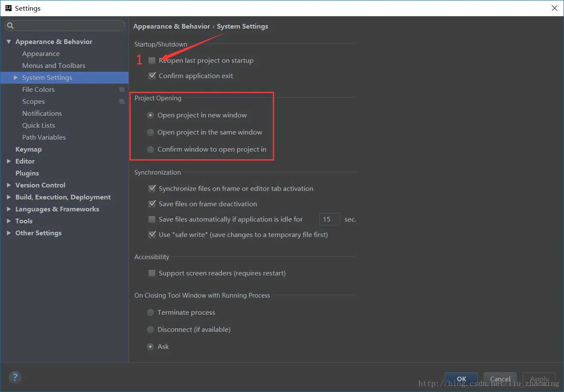Image resolution: width=564 pixels, height=392 pixels.
Task: Click Appearance & Behavior in the breadcrumb
Action: (172, 26)
